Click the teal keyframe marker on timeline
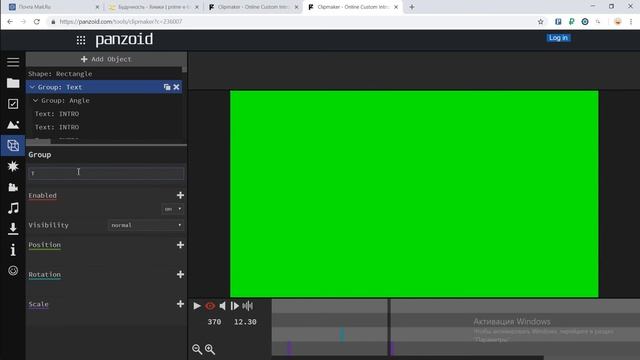Screen dimensions: 640x360 (342, 334)
